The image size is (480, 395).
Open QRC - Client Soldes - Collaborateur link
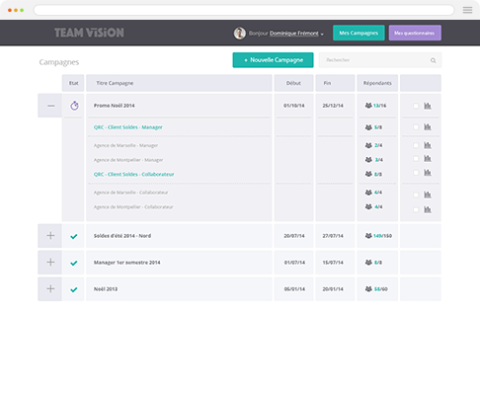click(134, 174)
